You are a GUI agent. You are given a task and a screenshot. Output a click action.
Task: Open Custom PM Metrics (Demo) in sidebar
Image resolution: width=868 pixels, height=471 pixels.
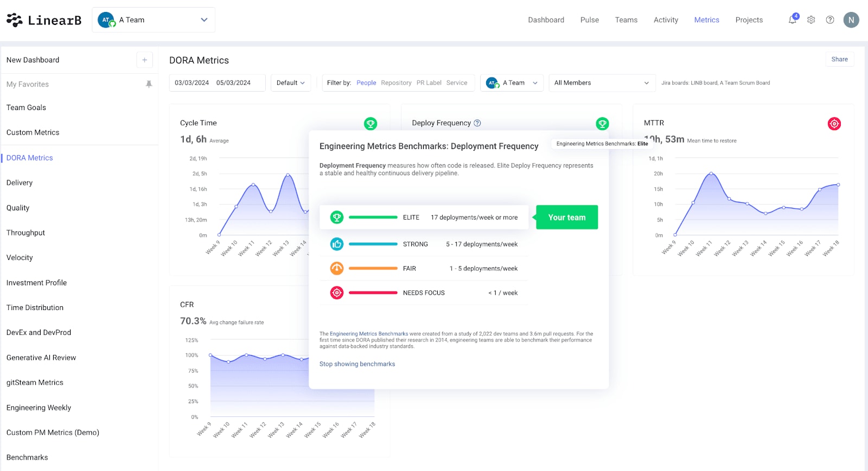pyautogui.click(x=53, y=433)
